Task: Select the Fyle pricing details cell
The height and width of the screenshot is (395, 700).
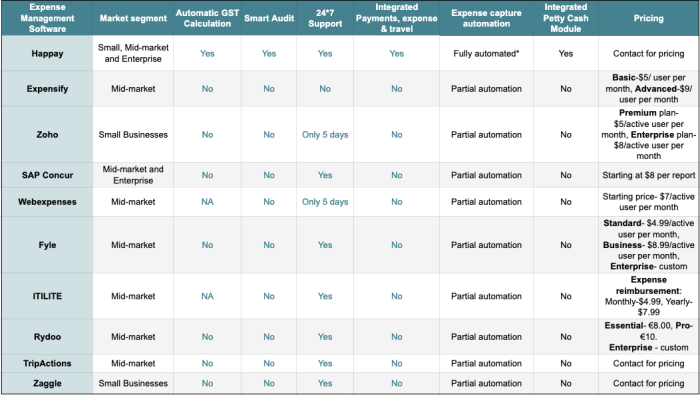Action: (648, 245)
